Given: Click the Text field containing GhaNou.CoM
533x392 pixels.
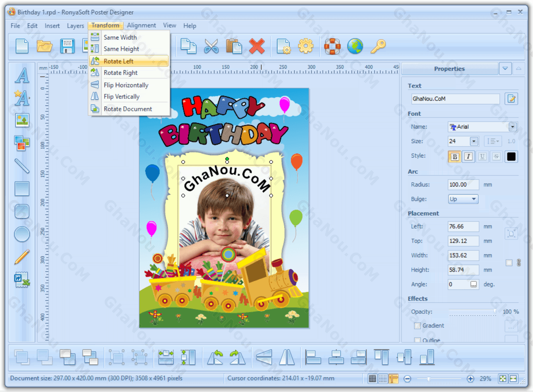Looking at the screenshot, I should click(455, 99).
